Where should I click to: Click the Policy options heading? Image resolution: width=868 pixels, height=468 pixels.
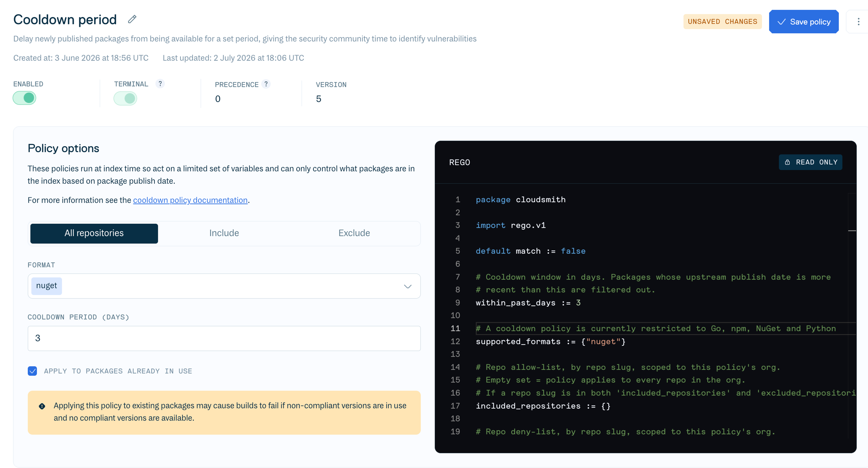63,148
